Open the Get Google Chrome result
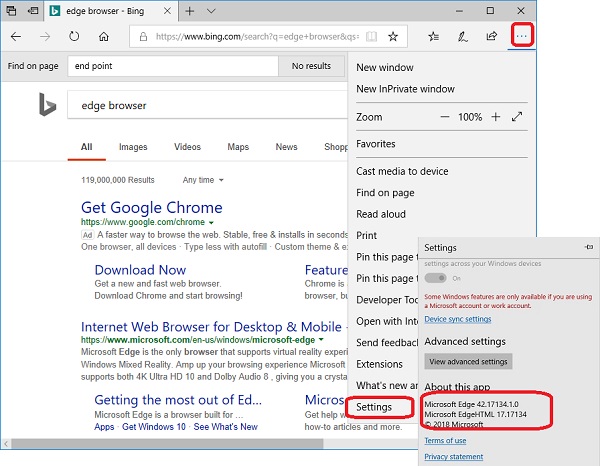The height and width of the screenshot is (466, 600). pos(152,207)
